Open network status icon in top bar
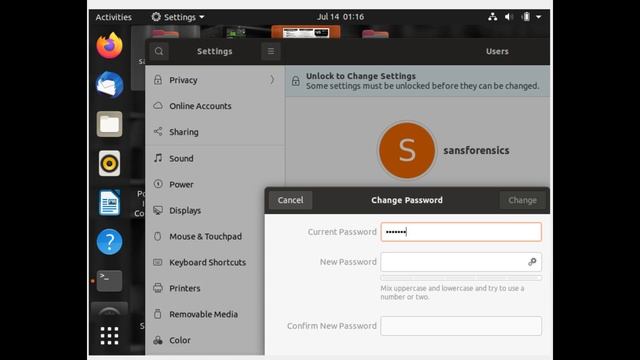Viewport: 640px width, 360px height. pos(493,17)
